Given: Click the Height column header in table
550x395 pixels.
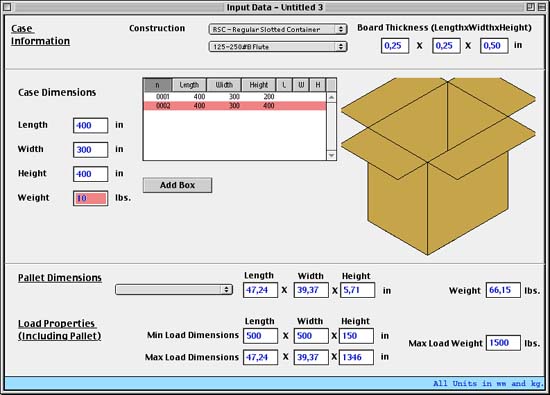Looking at the screenshot, I should (x=259, y=85).
